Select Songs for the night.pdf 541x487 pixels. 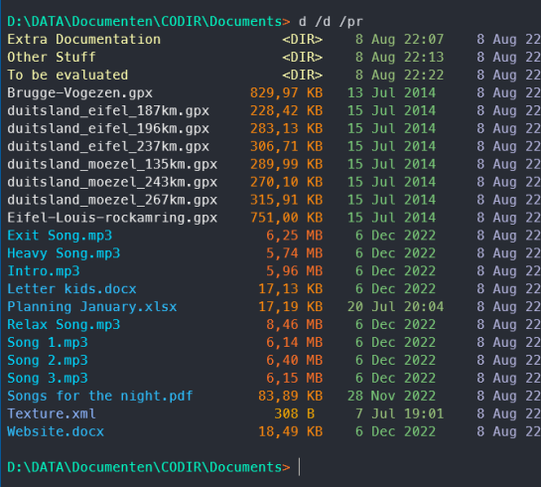pyautogui.click(x=100, y=396)
